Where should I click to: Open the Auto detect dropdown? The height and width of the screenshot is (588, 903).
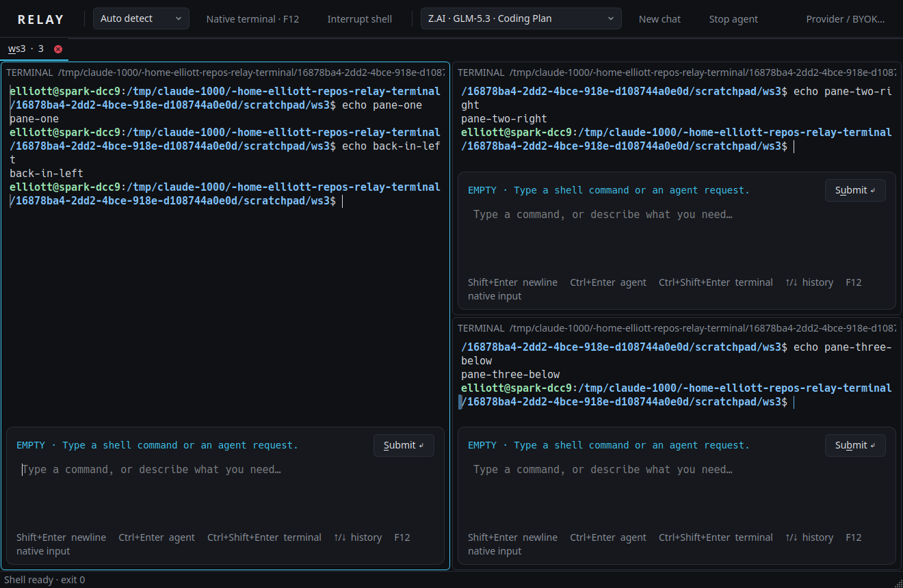coord(142,18)
